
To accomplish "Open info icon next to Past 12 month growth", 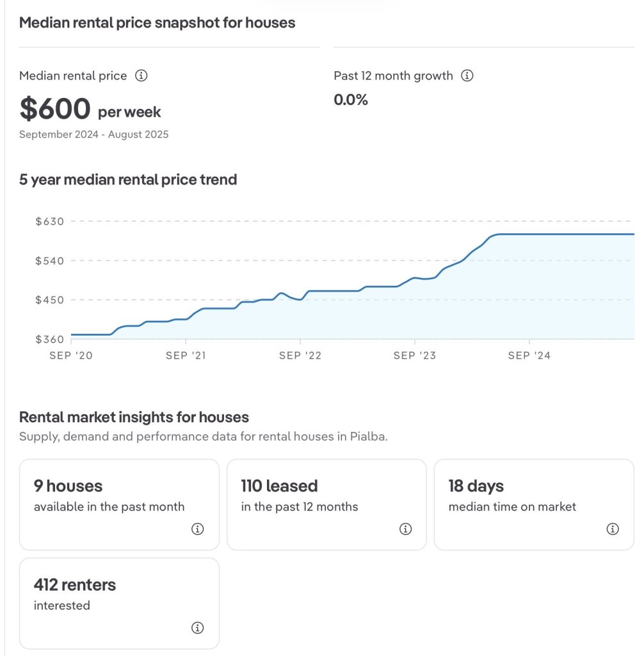I will (467, 76).
